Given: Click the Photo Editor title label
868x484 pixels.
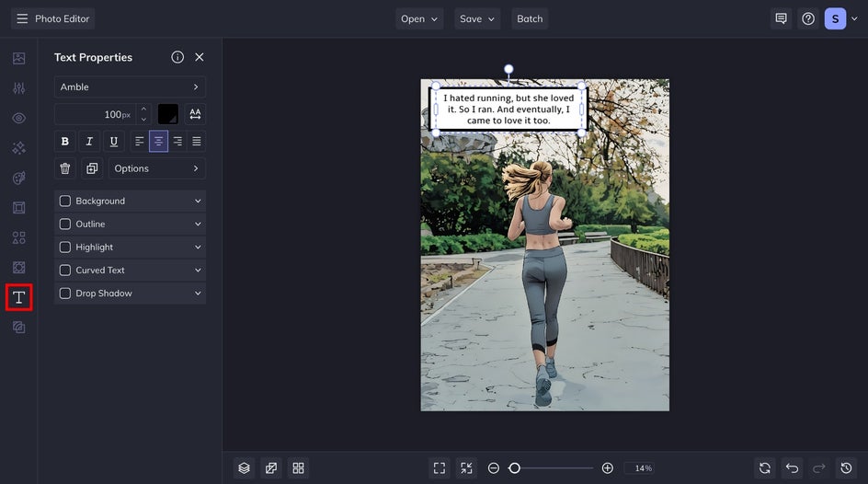Looking at the screenshot, I should coord(62,18).
